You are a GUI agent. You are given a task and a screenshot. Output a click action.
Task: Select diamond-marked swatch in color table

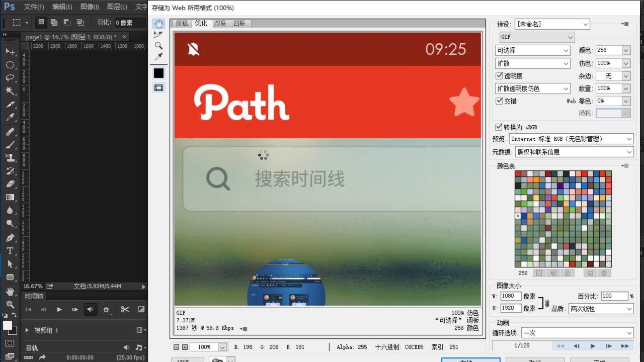518,216
